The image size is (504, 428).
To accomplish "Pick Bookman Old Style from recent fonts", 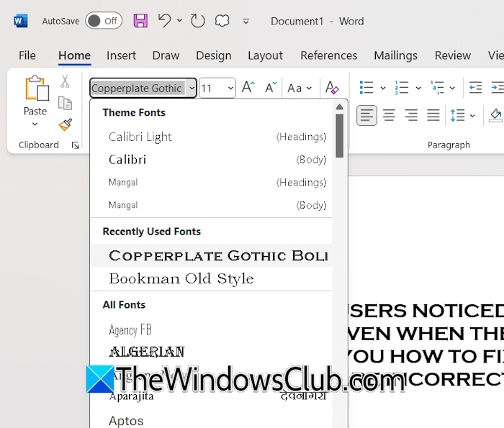I will [212, 278].
